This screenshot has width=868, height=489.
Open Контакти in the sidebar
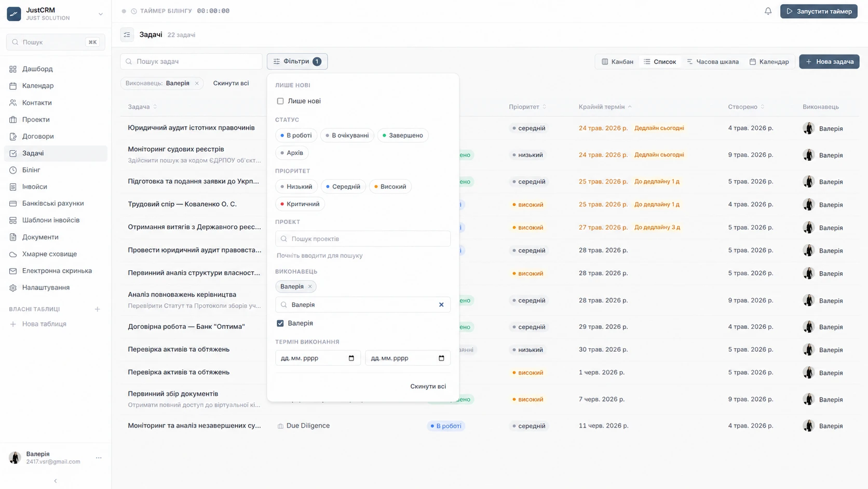click(56, 102)
